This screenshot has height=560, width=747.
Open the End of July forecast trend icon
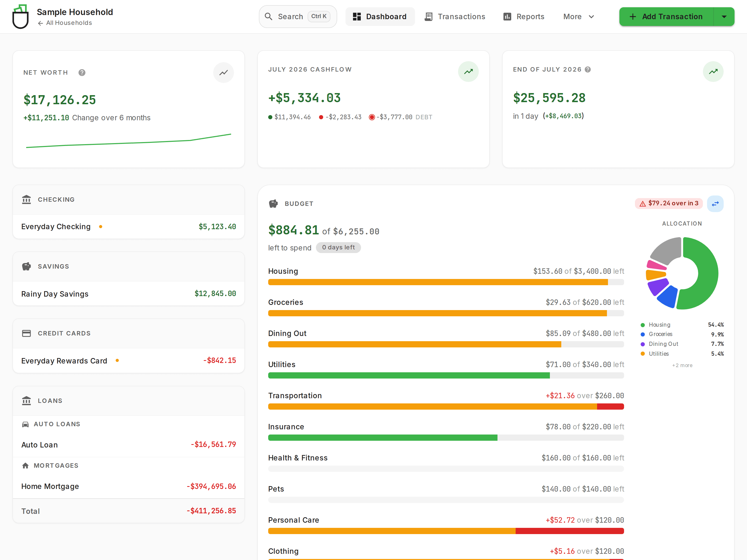point(713,72)
